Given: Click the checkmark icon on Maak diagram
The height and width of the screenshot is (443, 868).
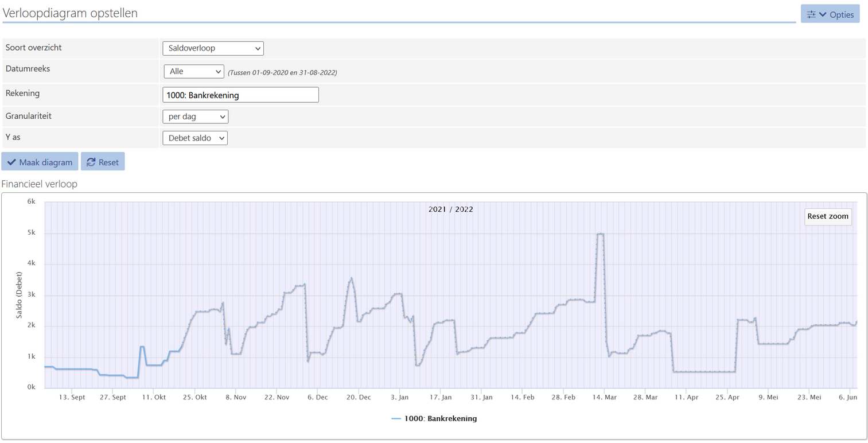Looking at the screenshot, I should pos(11,162).
